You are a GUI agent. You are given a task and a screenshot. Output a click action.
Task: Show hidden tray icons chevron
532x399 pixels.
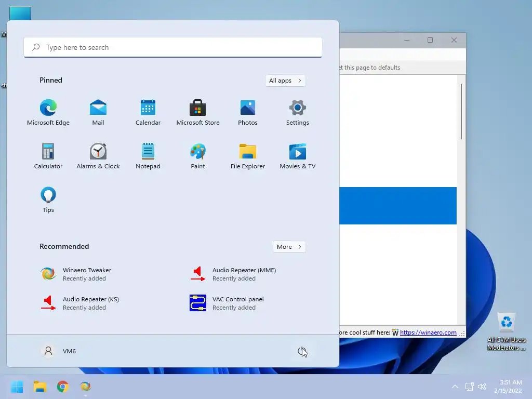455,387
